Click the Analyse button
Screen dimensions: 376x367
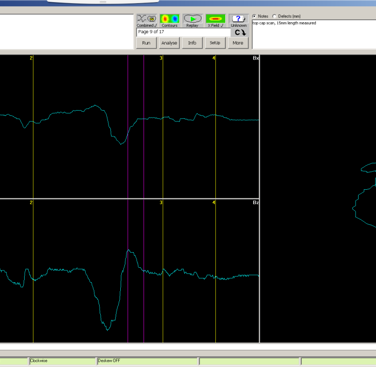169,43
